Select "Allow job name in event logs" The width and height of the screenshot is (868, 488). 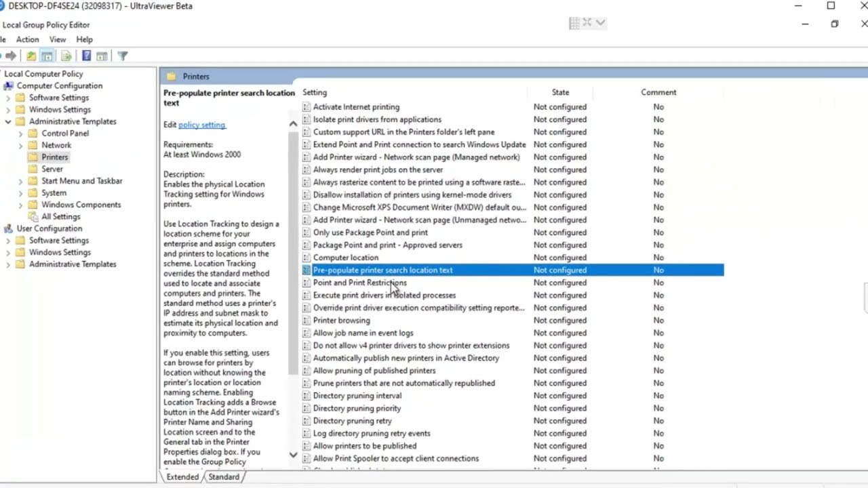[x=363, y=333]
